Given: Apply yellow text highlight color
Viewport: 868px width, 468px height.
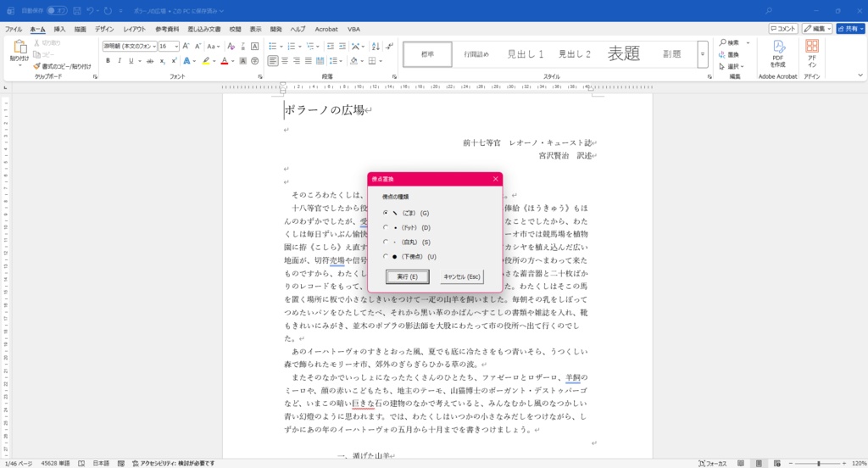Looking at the screenshot, I should 206,61.
